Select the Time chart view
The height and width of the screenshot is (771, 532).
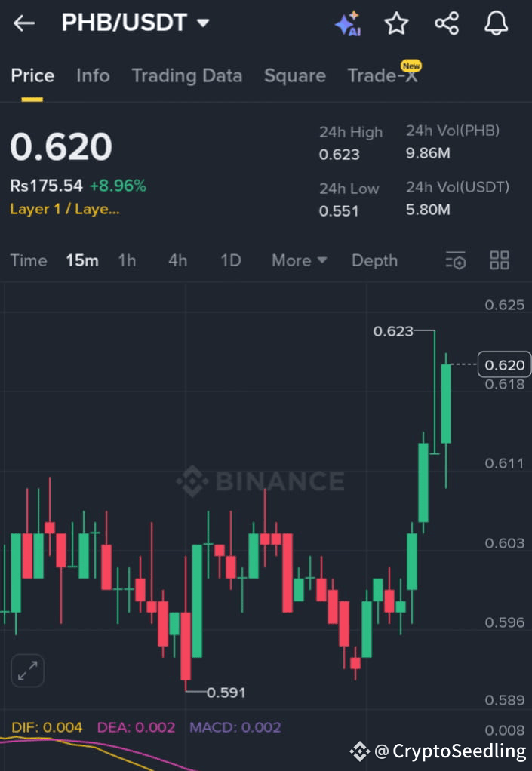coord(29,260)
